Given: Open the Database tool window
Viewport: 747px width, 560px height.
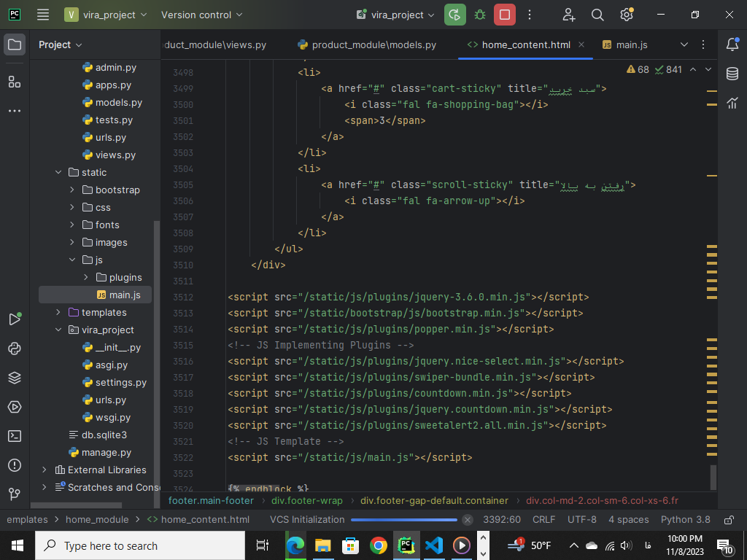Looking at the screenshot, I should click(x=732, y=74).
